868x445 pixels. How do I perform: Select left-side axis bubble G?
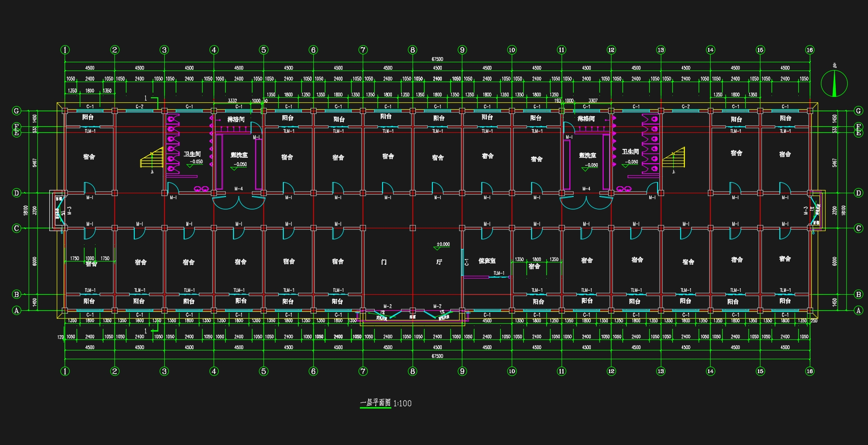point(17,111)
